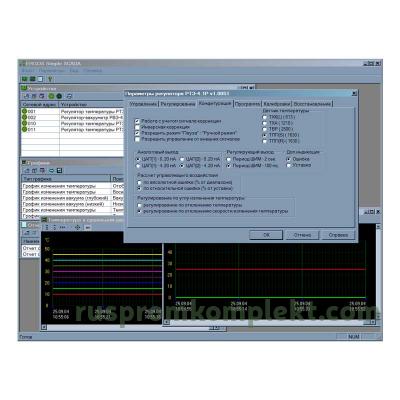Open the Parameters menu in the menu bar

[51, 71]
